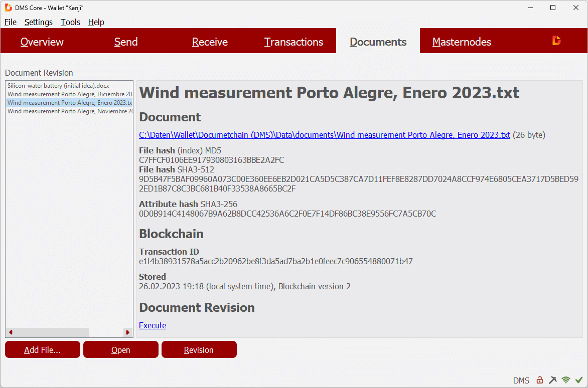Click the mining pickaxe status icon
The height and width of the screenshot is (388, 588).
pos(553,380)
